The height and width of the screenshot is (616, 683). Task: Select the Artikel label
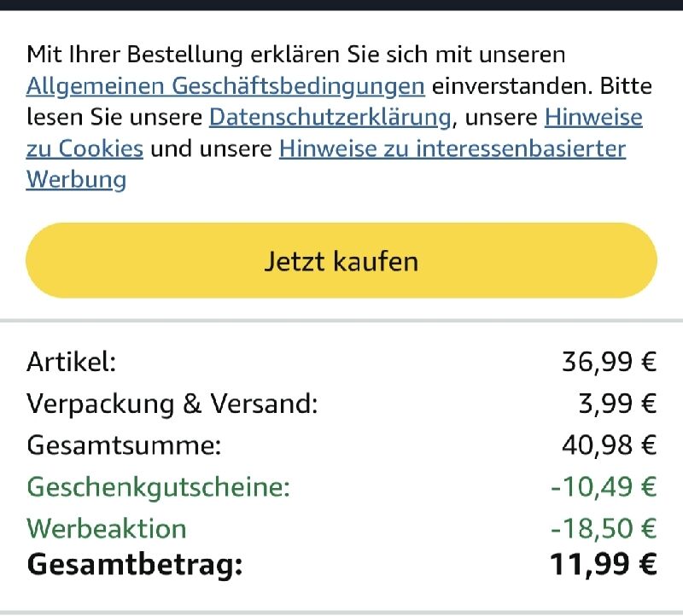coord(71,362)
